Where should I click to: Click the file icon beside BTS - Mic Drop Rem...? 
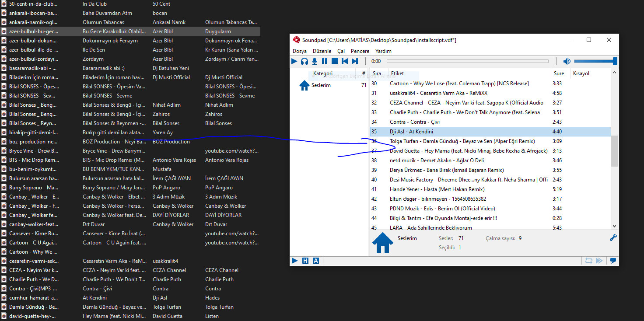pos(4,160)
